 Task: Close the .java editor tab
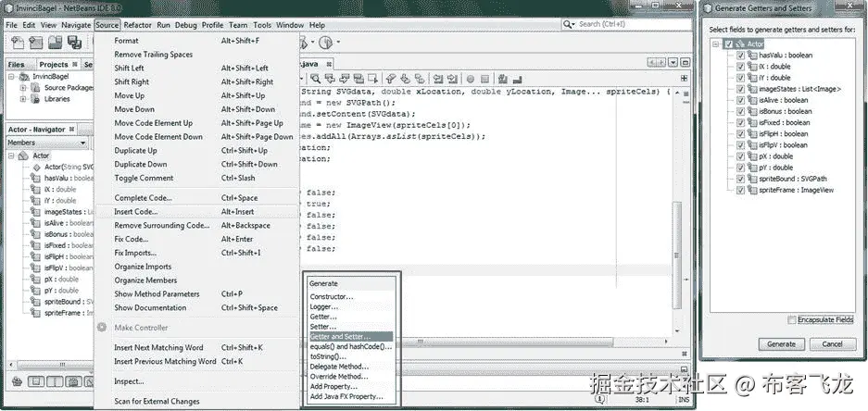[x=328, y=64]
